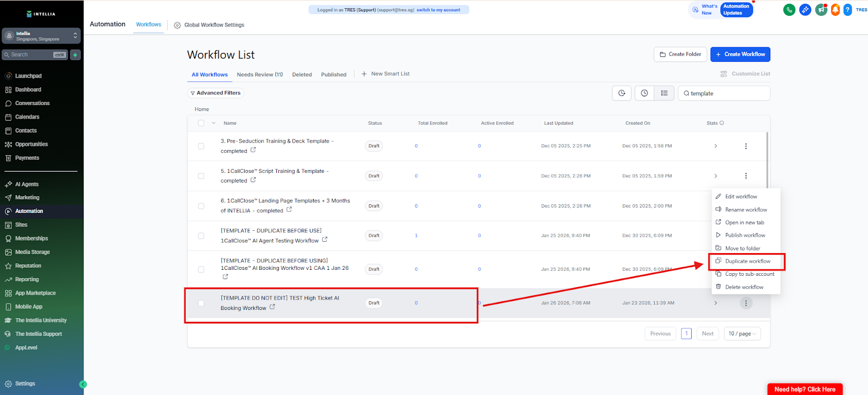Open the blue AI sparkle assistant icon
This screenshot has height=395, width=868.
pos(805,10)
